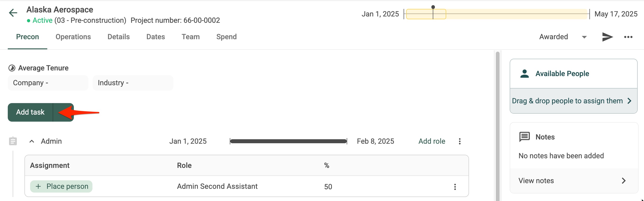Click the project timeline current-date marker
The width and height of the screenshot is (644, 201).
point(433,7)
